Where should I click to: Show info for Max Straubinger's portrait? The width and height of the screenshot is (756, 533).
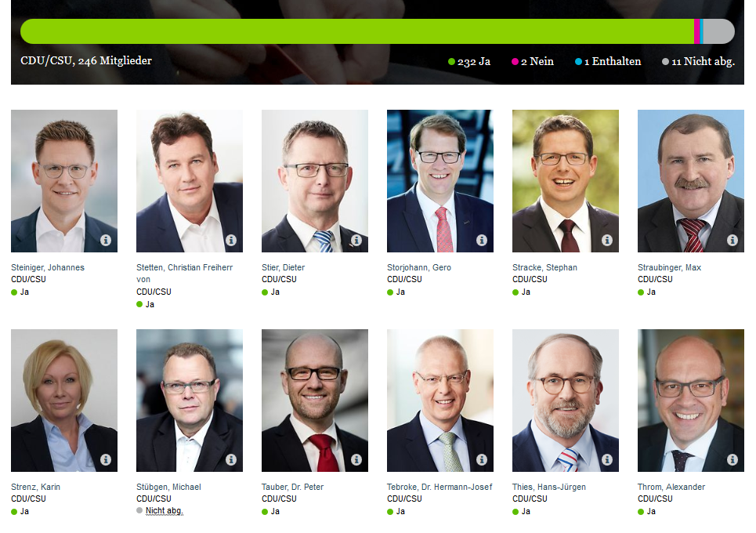732,240
